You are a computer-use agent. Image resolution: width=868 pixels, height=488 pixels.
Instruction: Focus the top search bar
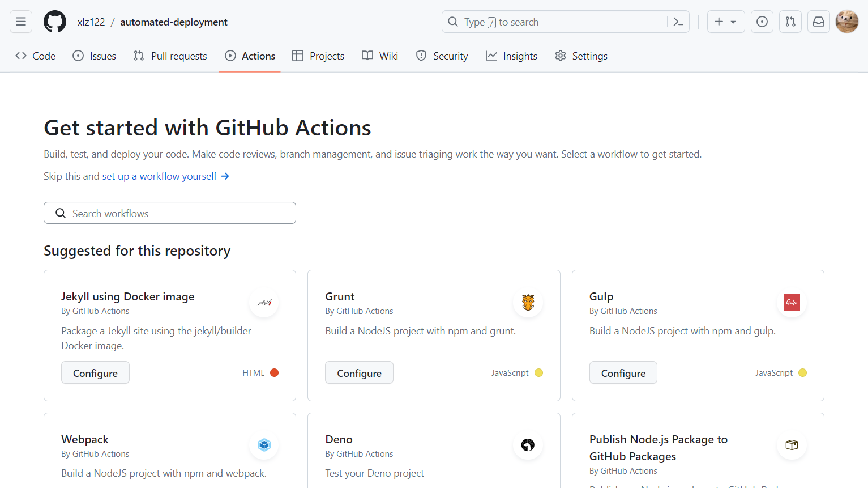[565, 22]
